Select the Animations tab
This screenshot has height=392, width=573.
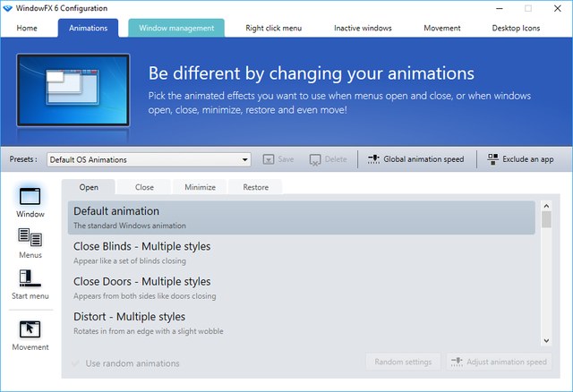coord(88,28)
